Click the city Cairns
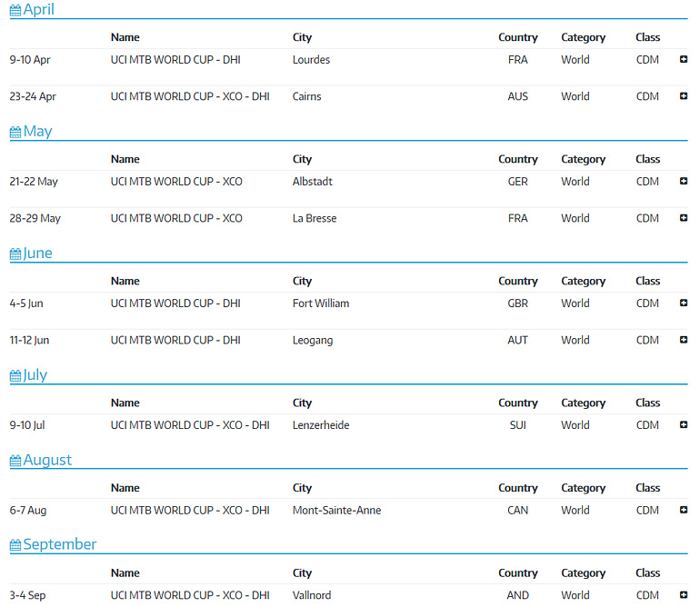700x607 pixels. [x=306, y=96]
